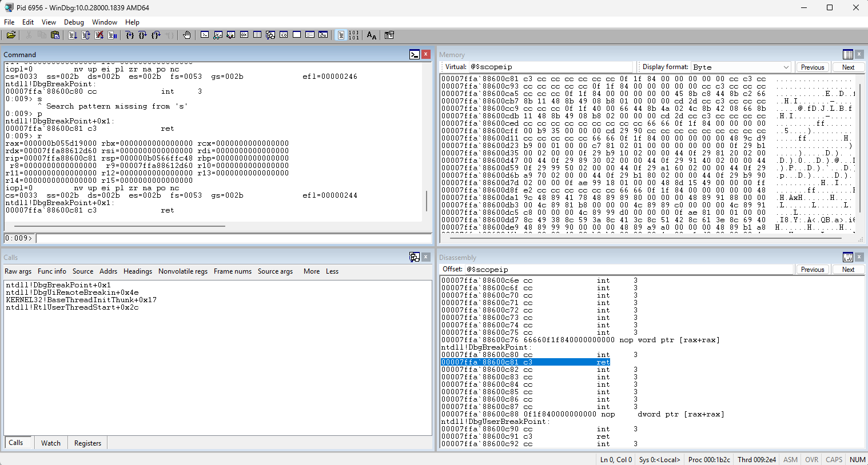Toggle Addrs in Calls pane

[x=108, y=271]
